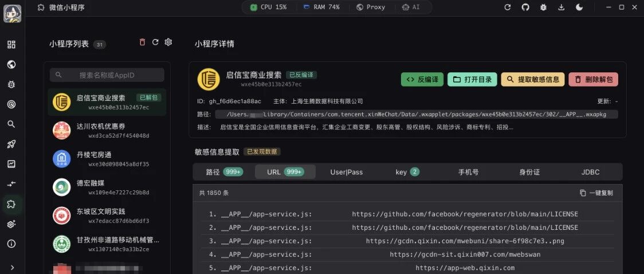Viewport: 644px width, 274px height.
Task: Switch to the User|Pass tab
Action: (x=347, y=172)
